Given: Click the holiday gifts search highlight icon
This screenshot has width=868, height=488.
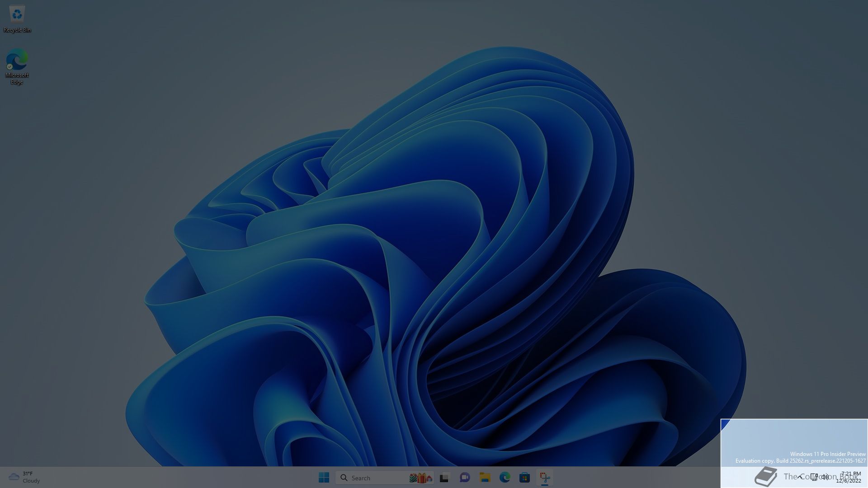Looking at the screenshot, I should [x=421, y=478].
